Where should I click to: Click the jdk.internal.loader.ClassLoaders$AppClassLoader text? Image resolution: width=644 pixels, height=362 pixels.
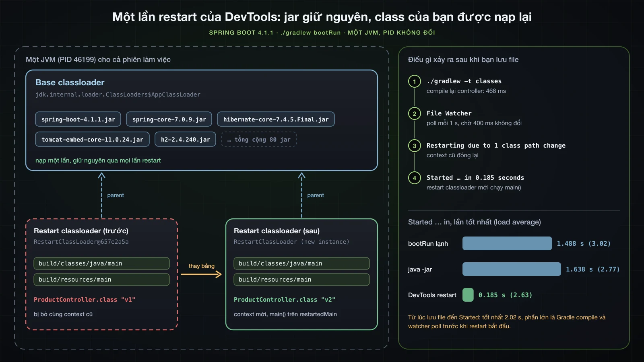[118, 95]
